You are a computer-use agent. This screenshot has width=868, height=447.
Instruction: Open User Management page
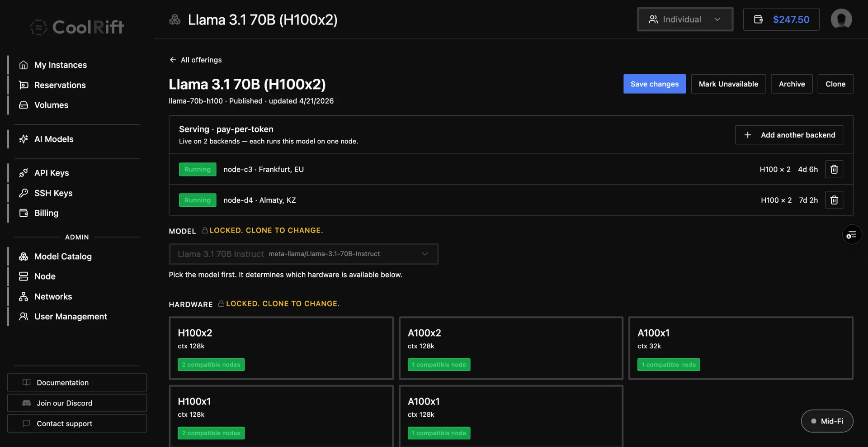tap(71, 316)
